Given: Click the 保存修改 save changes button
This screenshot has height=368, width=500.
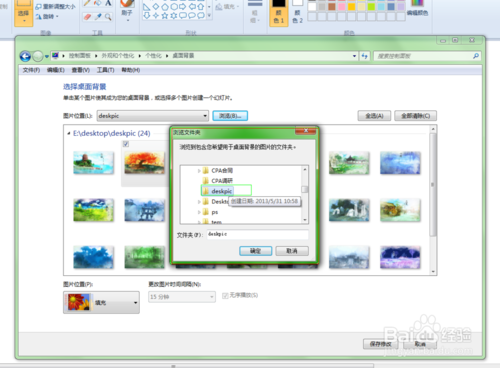Looking at the screenshot, I should click(380, 344).
